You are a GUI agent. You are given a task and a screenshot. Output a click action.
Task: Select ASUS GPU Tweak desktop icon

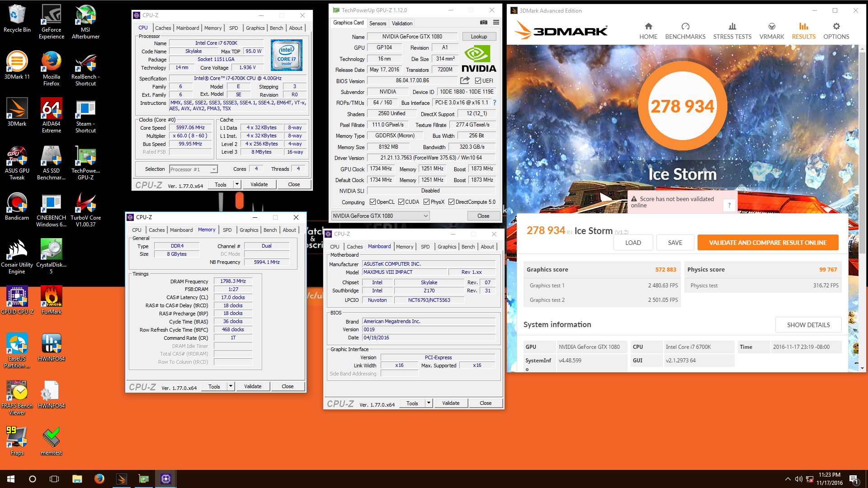[x=17, y=163]
